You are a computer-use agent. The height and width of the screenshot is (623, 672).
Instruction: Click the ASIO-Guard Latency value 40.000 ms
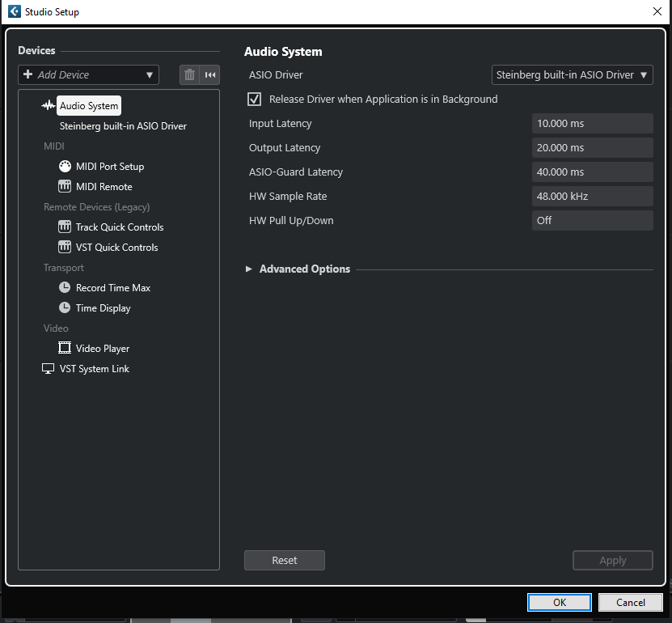[x=593, y=172]
